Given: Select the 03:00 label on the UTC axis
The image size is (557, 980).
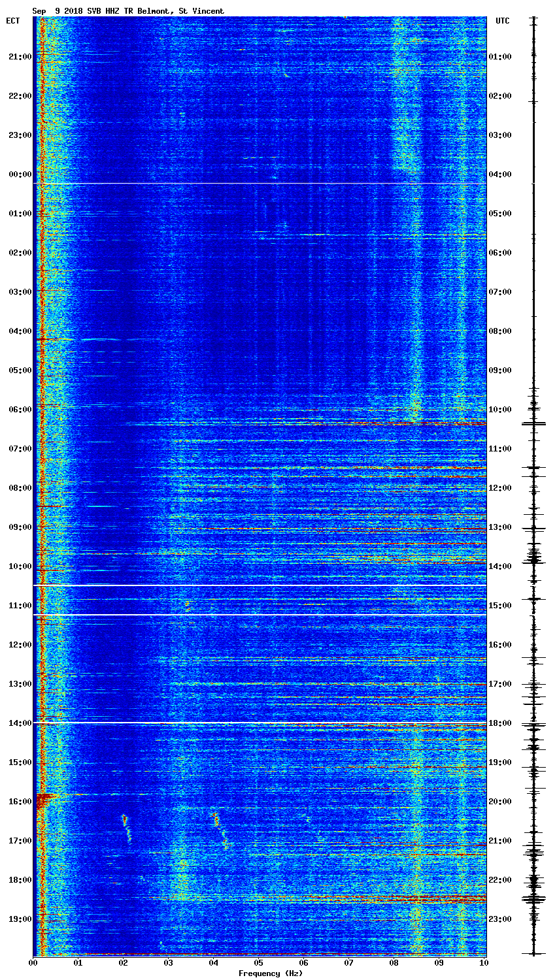Looking at the screenshot, I should [500, 135].
